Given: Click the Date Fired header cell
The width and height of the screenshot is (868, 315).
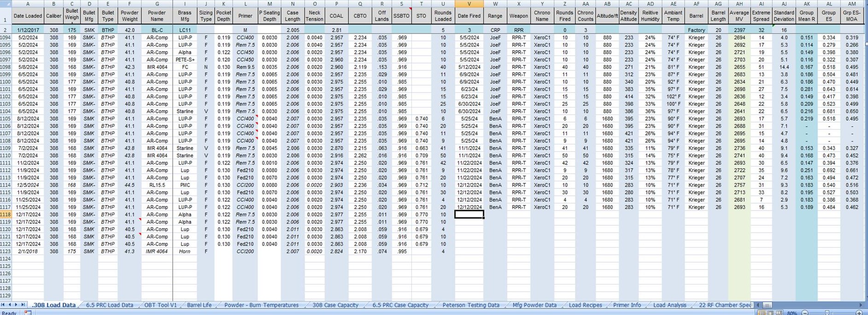Looking at the screenshot, I should click(x=469, y=16).
